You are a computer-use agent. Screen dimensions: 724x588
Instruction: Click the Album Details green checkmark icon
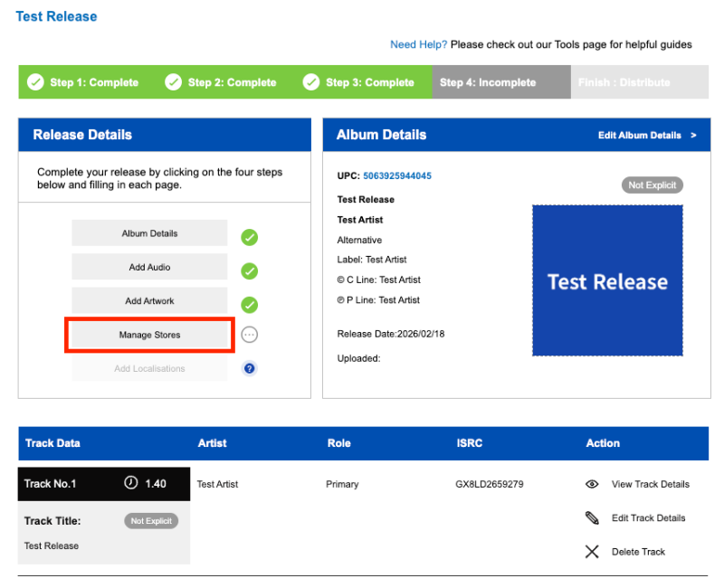pos(250,237)
